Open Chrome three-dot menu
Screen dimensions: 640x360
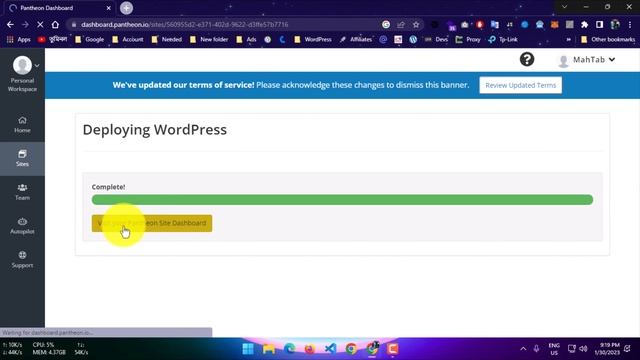pos(630,24)
